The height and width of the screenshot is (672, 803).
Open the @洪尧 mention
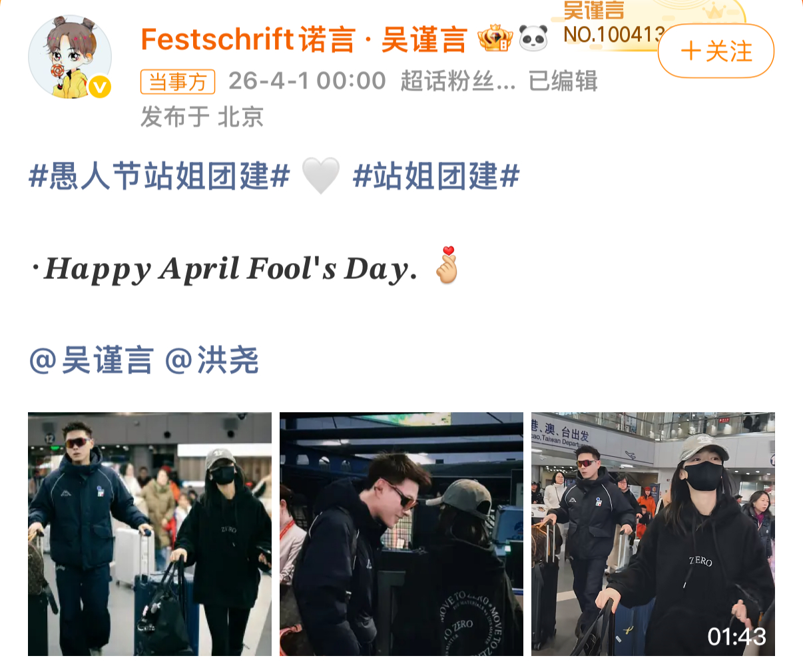tap(212, 361)
